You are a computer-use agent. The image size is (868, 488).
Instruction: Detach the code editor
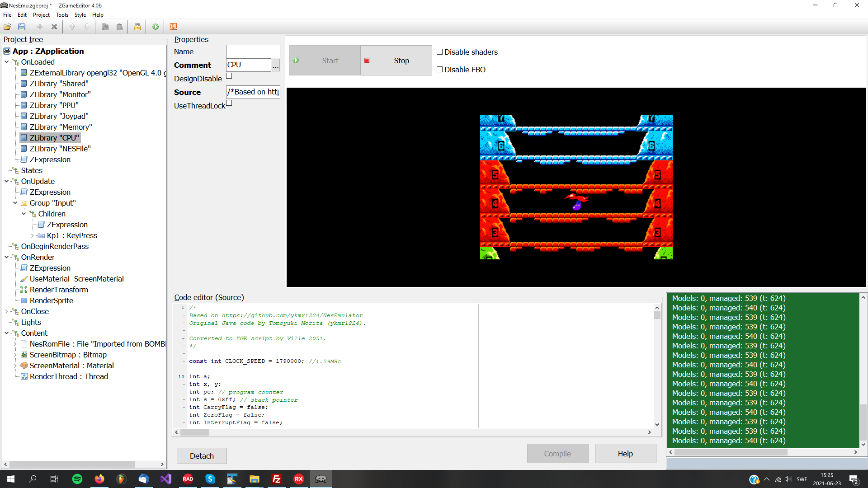pos(202,456)
